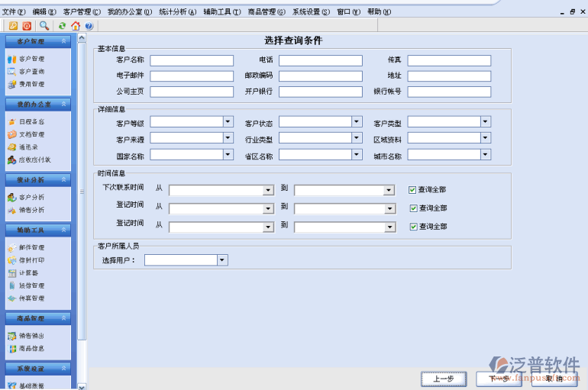Open 客户查询 in the sidebar
The height and width of the screenshot is (390, 588).
[26, 71]
